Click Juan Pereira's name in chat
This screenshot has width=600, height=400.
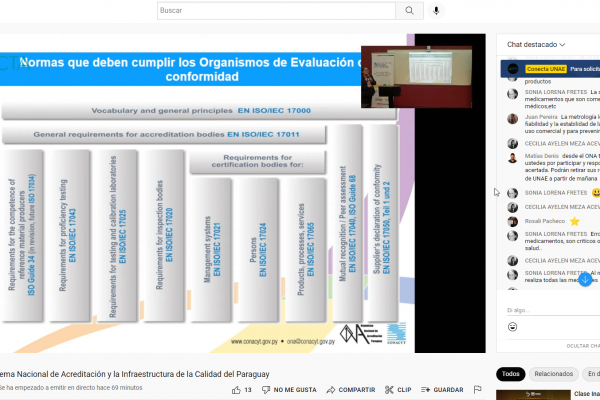click(541, 117)
